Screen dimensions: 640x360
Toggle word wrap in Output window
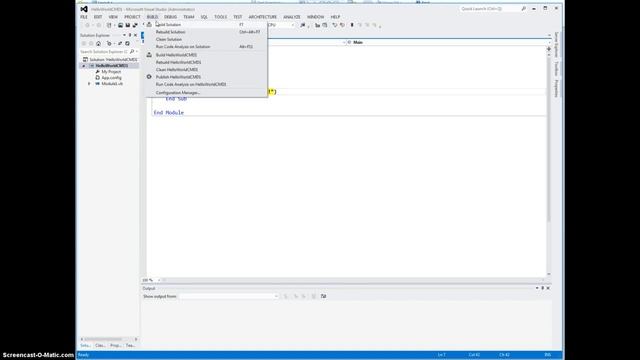324,296
